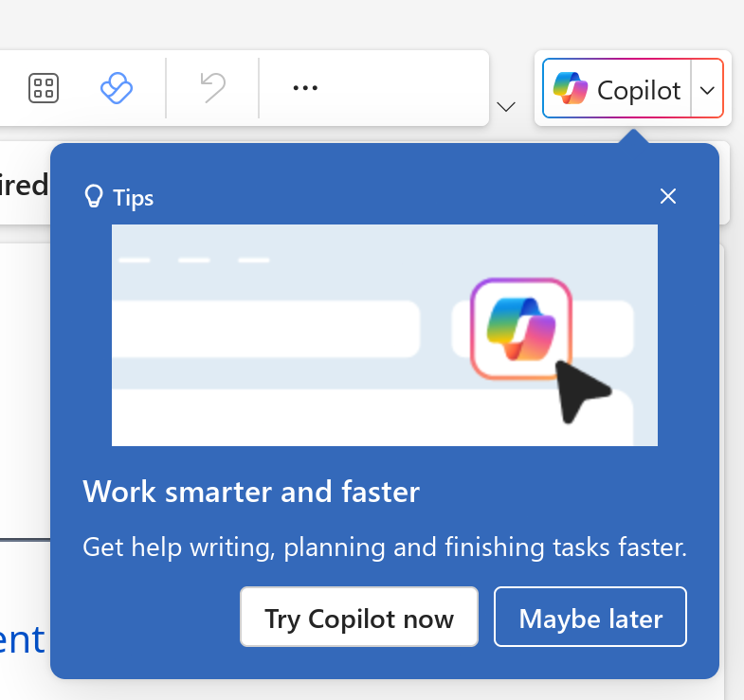
Task: Click the Copilot button label
Action: tap(639, 90)
